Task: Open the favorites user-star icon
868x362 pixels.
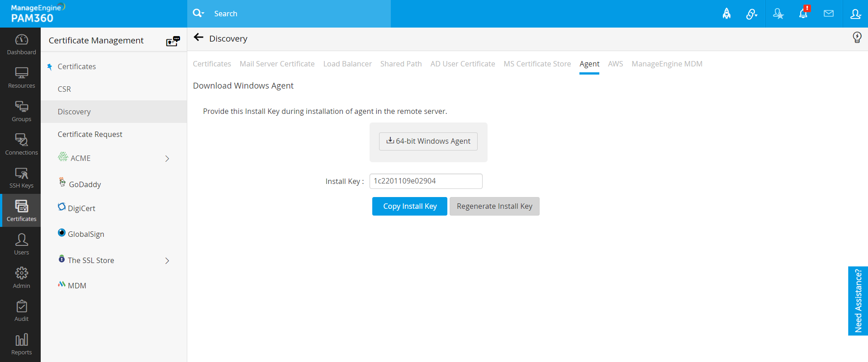Action: 778,14
